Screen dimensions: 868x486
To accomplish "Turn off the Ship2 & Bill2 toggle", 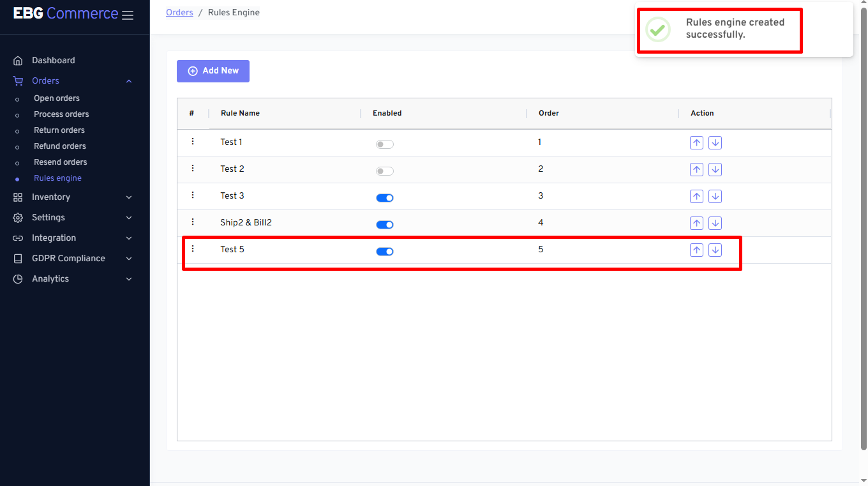I will [x=384, y=225].
